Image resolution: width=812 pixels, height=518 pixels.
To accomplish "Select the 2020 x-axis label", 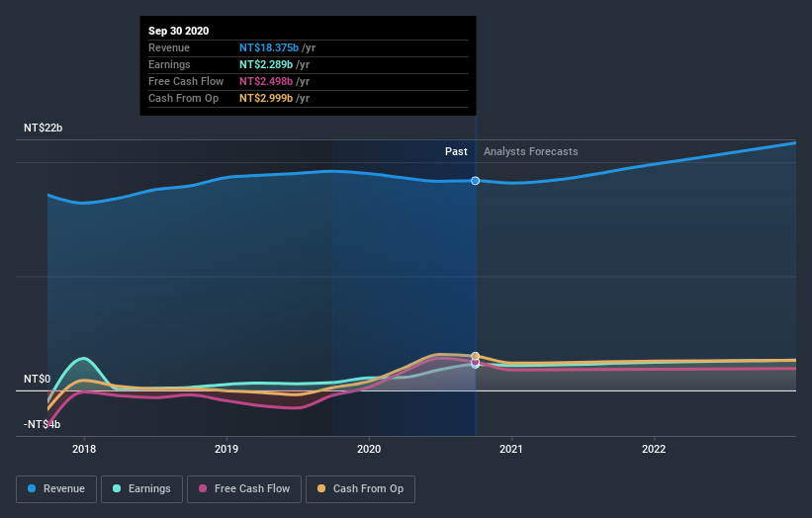I will (369, 449).
